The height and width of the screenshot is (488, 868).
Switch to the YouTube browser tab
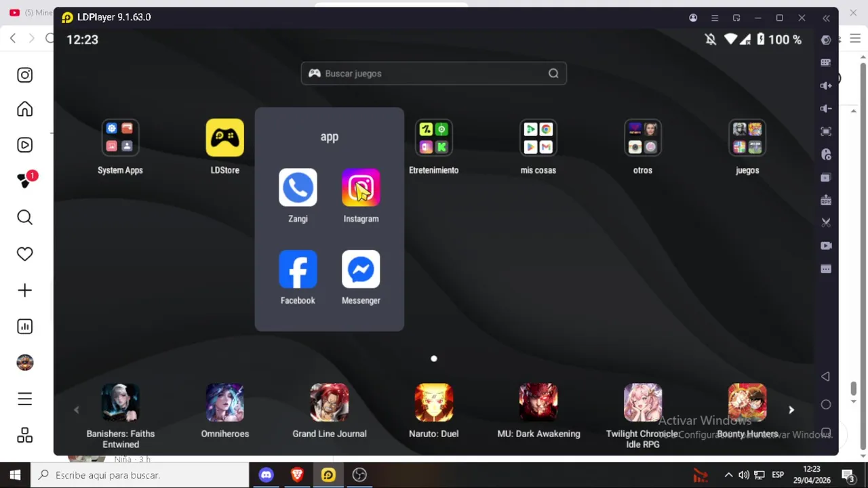[31, 12]
